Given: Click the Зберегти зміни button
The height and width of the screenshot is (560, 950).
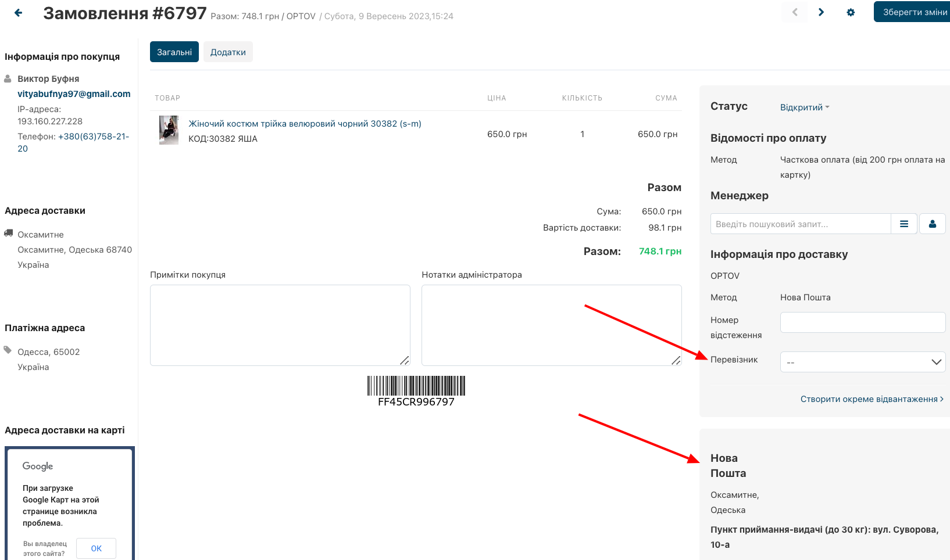Looking at the screenshot, I should click(913, 12).
